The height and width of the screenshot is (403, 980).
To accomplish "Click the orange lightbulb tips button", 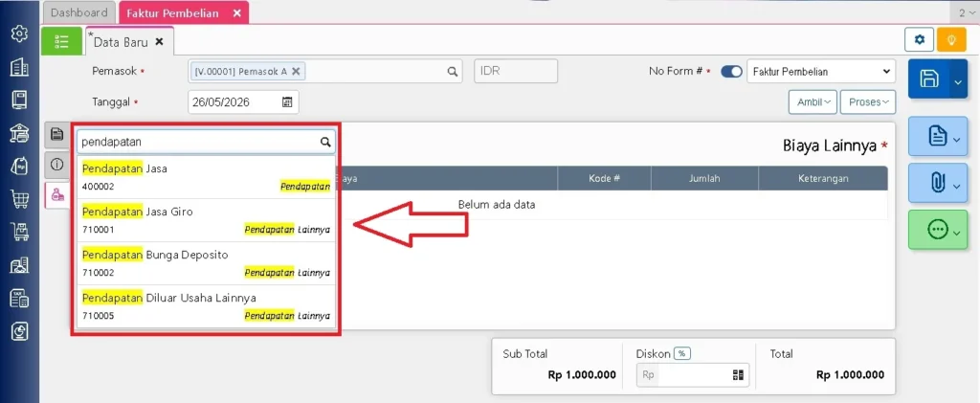I will (951, 40).
